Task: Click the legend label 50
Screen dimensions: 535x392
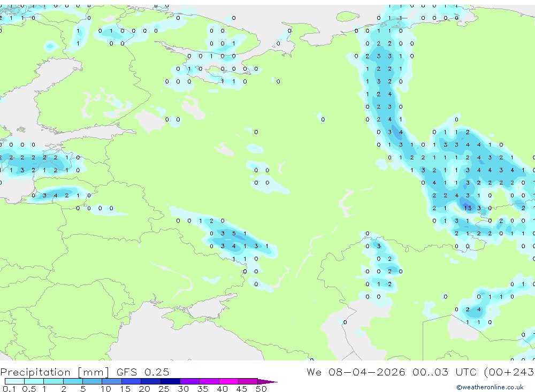Action: 261,389
